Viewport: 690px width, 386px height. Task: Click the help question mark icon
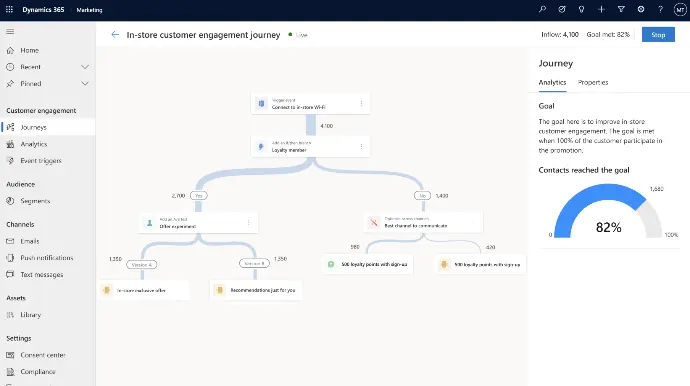click(660, 9)
